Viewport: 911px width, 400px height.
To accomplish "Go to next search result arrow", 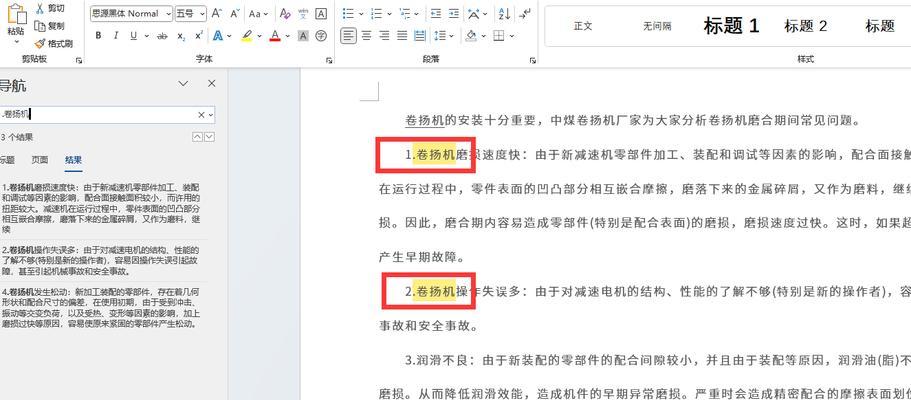I will [209, 137].
